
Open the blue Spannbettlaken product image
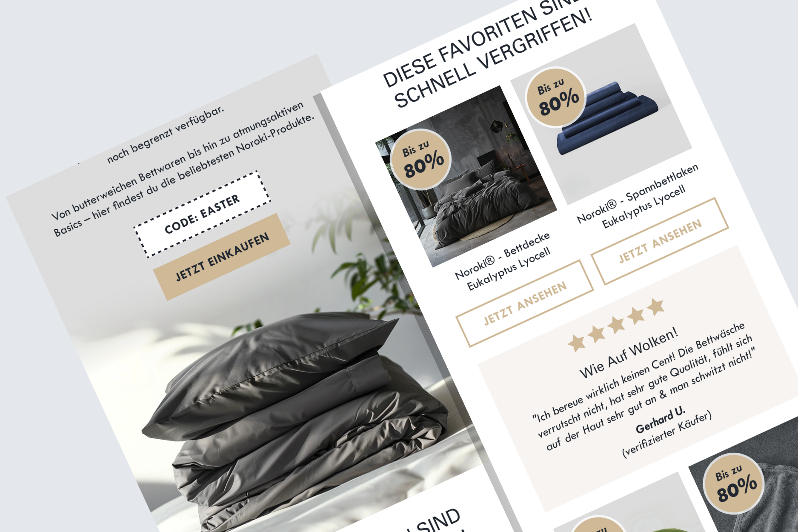coord(601,114)
